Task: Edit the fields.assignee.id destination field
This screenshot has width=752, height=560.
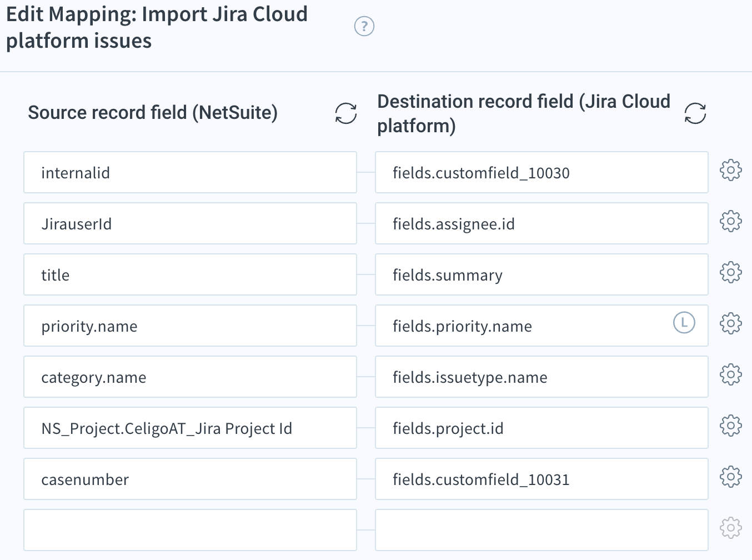Action: [x=542, y=223]
